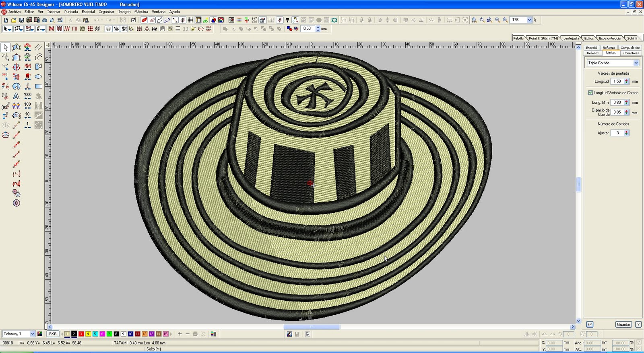Select red thread color swatch 3
This screenshot has height=353, width=644.
pos(81,334)
